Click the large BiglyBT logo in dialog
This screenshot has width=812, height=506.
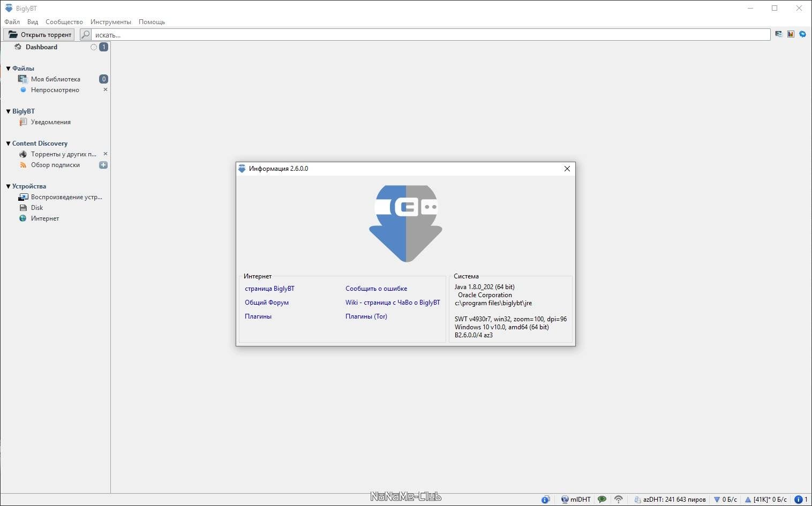tap(405, 223)
